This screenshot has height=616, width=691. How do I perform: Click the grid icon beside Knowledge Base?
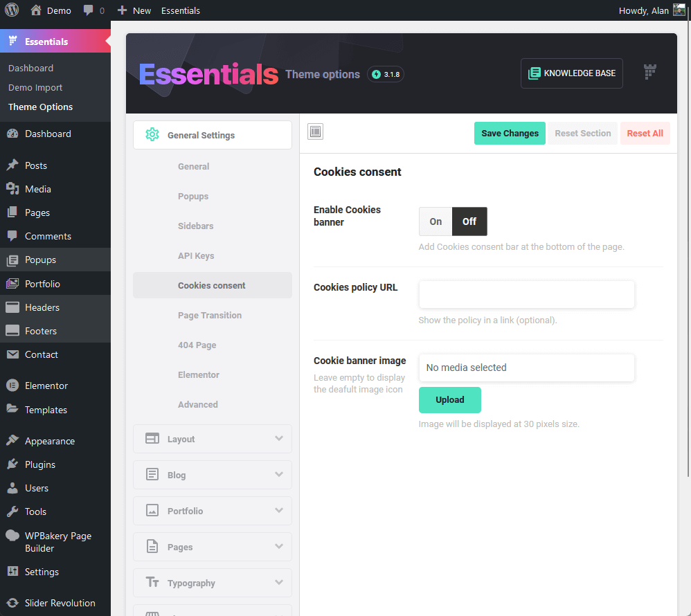pos(649,71)
